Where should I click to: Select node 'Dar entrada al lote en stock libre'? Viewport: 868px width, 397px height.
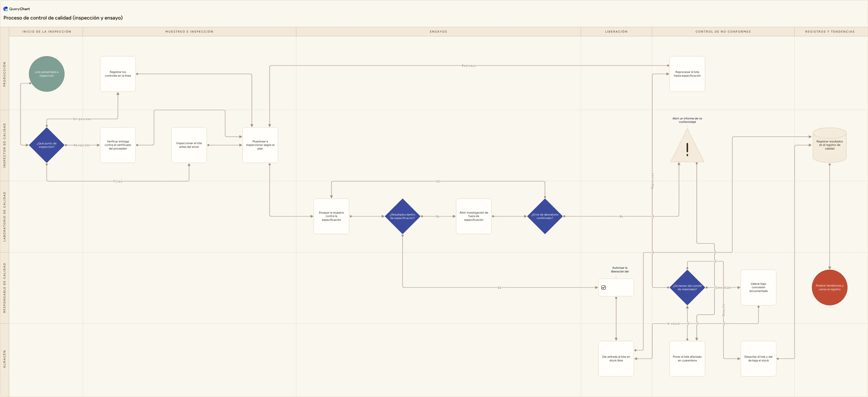pos(616,359)
